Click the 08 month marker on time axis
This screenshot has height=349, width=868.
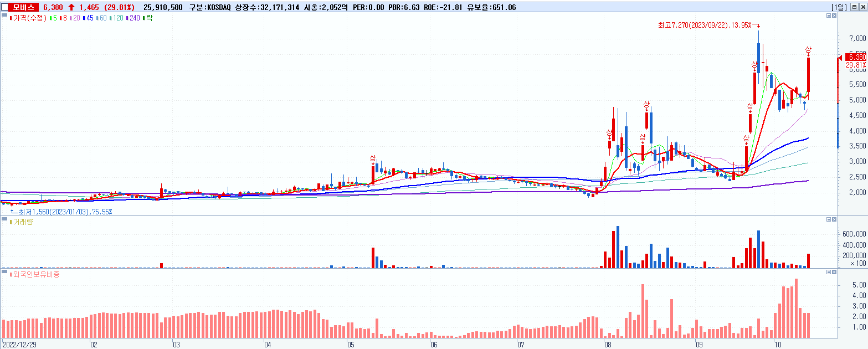608,344
